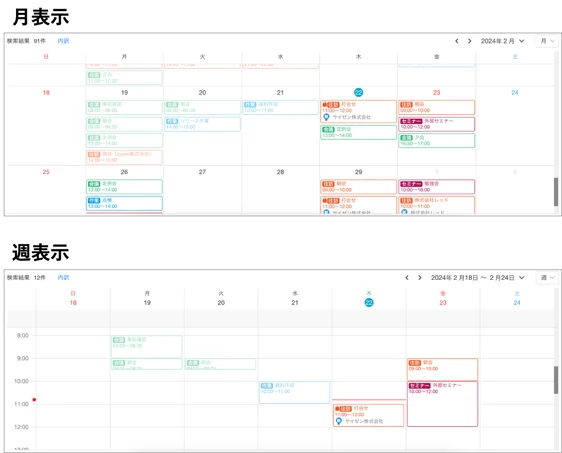The image size is (562, 453).
Task: Open the 週 view-mode selector
Action: click(x=547, y=278)
